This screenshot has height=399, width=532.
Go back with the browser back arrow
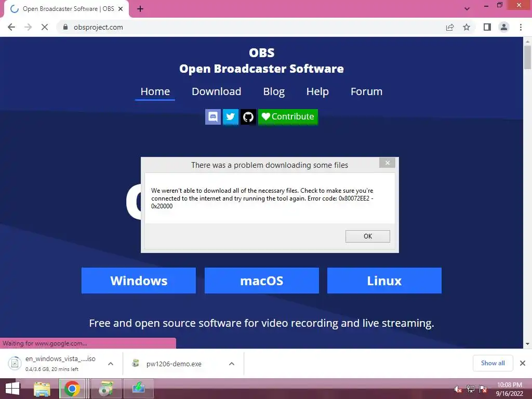11,27
